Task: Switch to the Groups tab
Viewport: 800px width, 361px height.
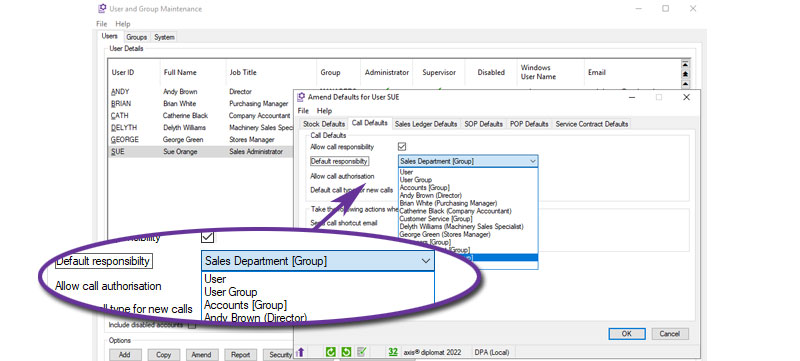Action: (x=136, y=37)
